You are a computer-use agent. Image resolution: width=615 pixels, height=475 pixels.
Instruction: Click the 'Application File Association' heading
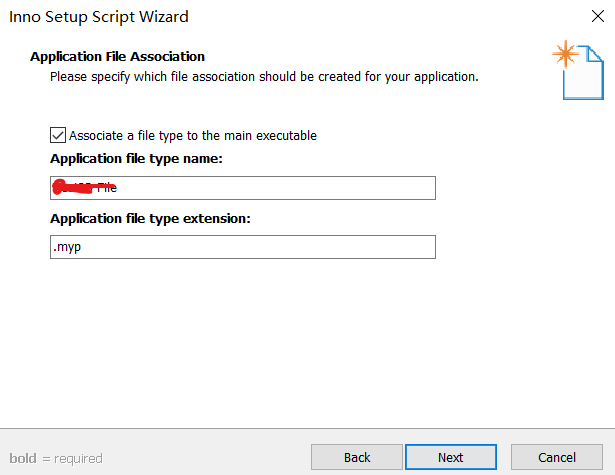pyautogui.click(x=117, y=56)
